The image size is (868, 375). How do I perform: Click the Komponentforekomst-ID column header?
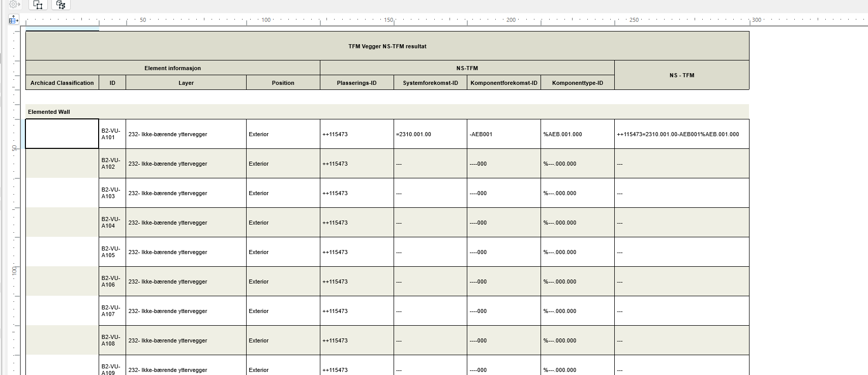click(503, 83)
